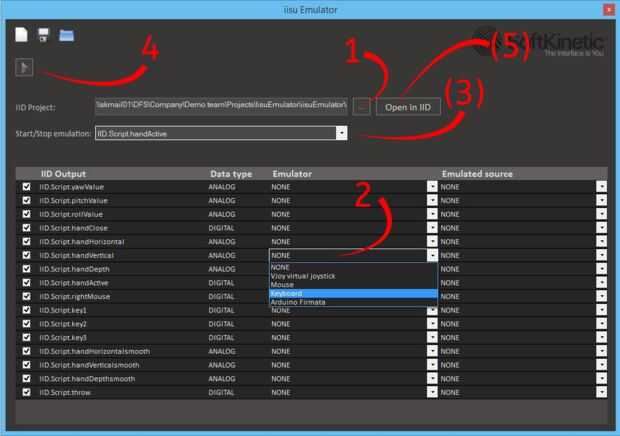620x436 pixels.
Task: Open Emulator dropdown for throw row
Action: (x=432, y=392)
